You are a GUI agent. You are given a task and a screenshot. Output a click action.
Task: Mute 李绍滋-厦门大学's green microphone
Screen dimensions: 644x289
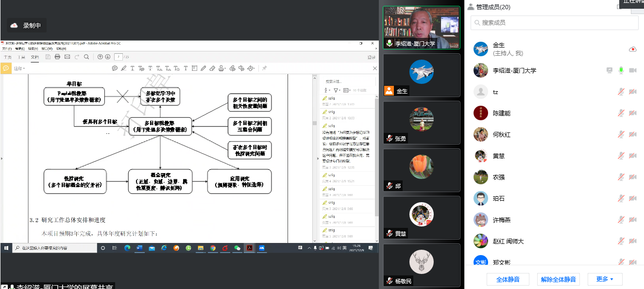(x=621, y=70)
